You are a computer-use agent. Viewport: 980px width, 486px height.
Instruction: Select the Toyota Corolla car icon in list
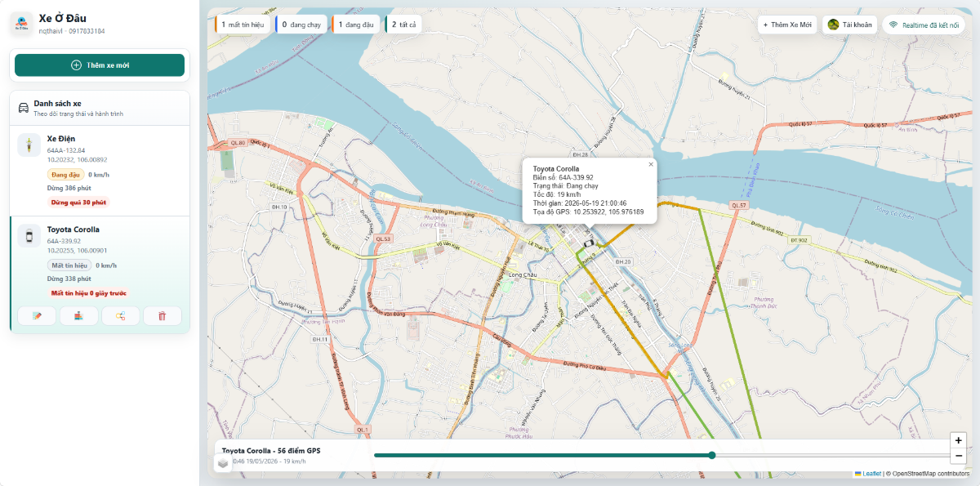(x=29, y=235)
